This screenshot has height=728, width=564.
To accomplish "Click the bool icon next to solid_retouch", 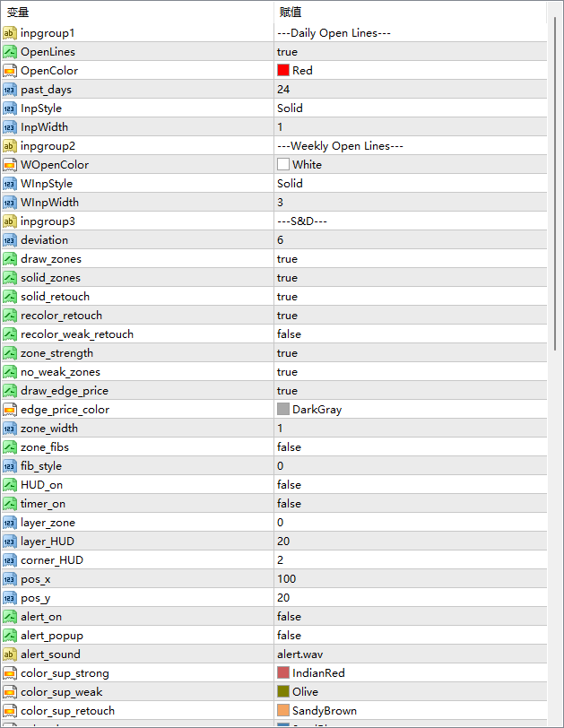I will [10, 297].
